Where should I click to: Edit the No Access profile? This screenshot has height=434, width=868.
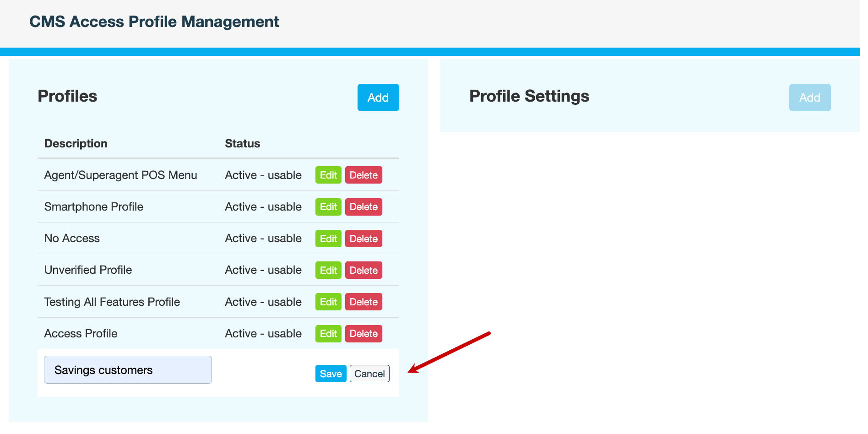(x=328, y=239)
